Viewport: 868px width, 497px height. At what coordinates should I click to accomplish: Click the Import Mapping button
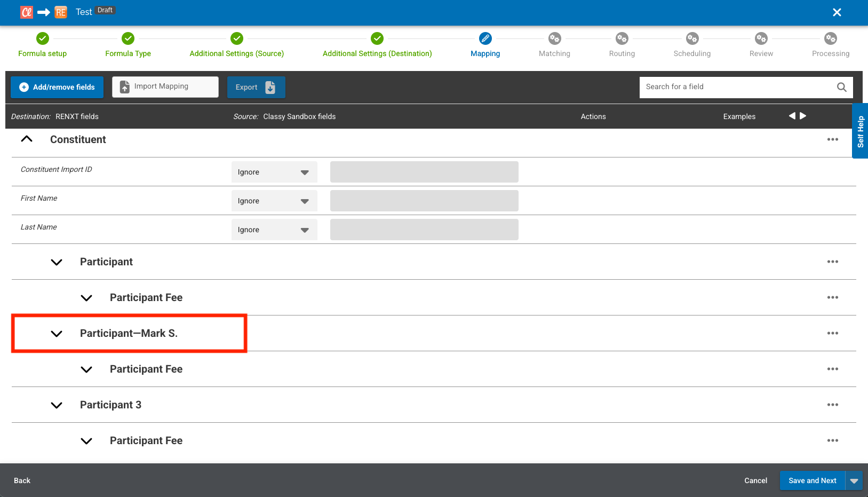[165, 87]
